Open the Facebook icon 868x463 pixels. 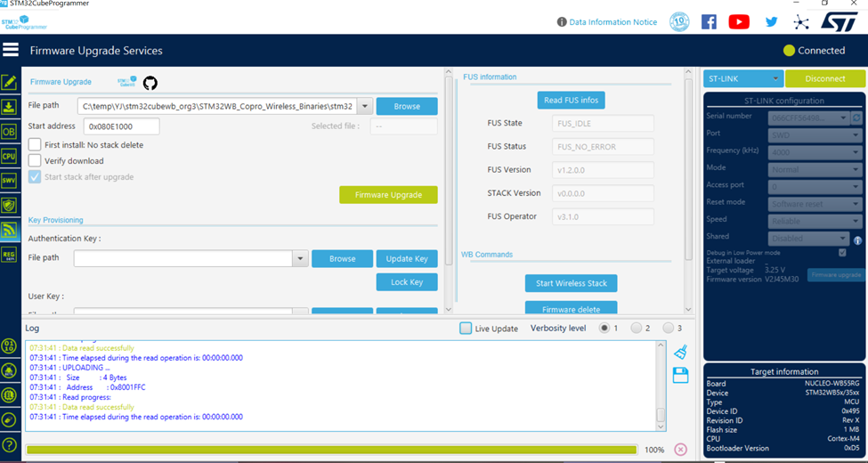click(x=710, y=22)
